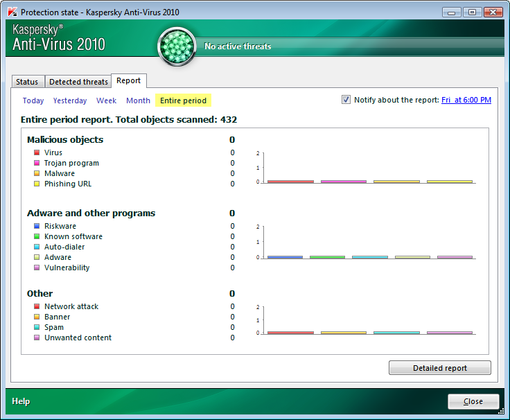The width and height of the screenshot is (510, 420).
Task: Toggle the Notify about the report checkbox
Action: pyautogui.click(x=346, y=100)
